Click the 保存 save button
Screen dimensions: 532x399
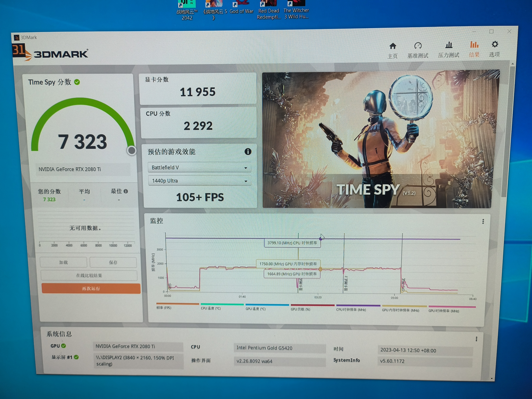point(113,262)
